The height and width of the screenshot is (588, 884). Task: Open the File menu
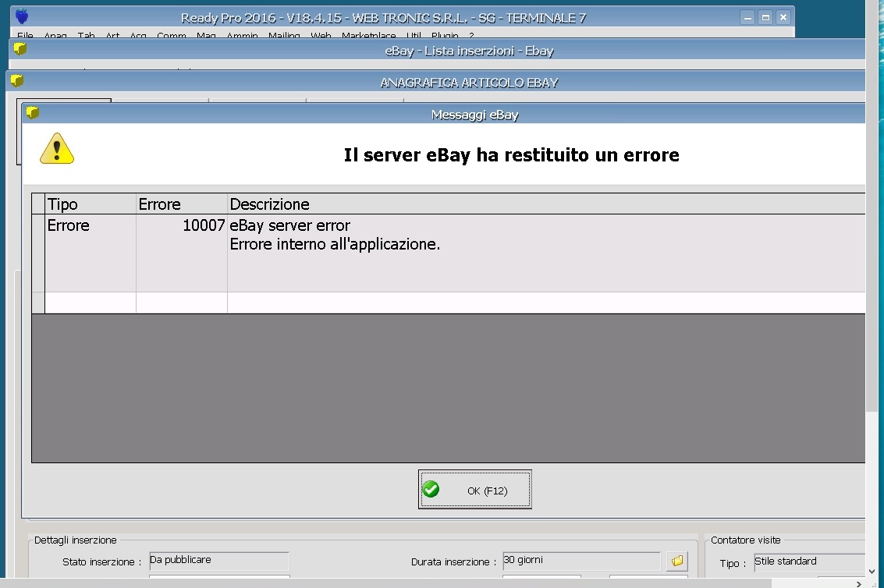tap(25, 35)
